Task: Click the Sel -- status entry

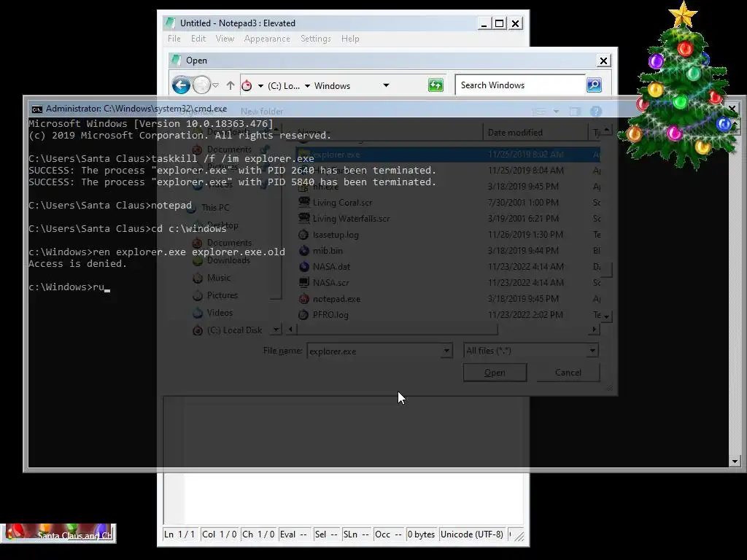Action: click(326, 534)
